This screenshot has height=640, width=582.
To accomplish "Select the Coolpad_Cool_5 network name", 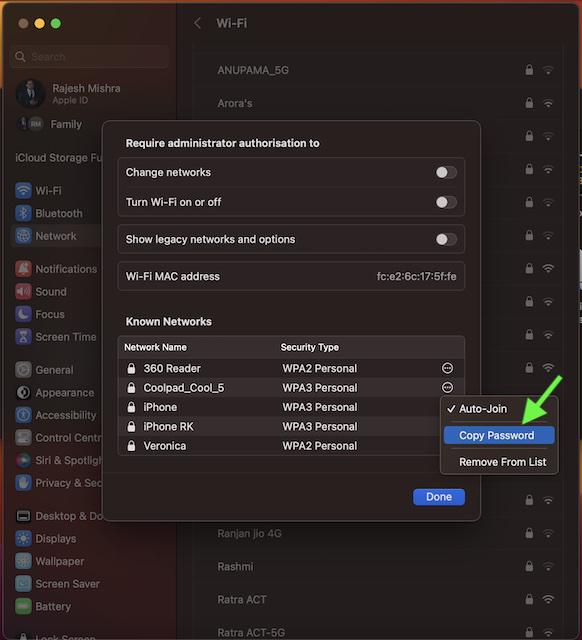I will (x=184, y=388).
